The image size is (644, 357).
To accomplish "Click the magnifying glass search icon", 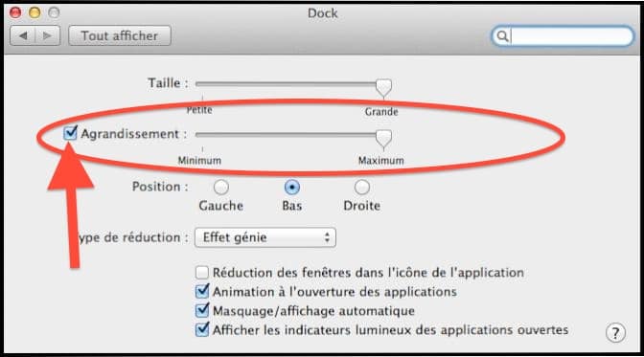I will [x=502, y=36].
